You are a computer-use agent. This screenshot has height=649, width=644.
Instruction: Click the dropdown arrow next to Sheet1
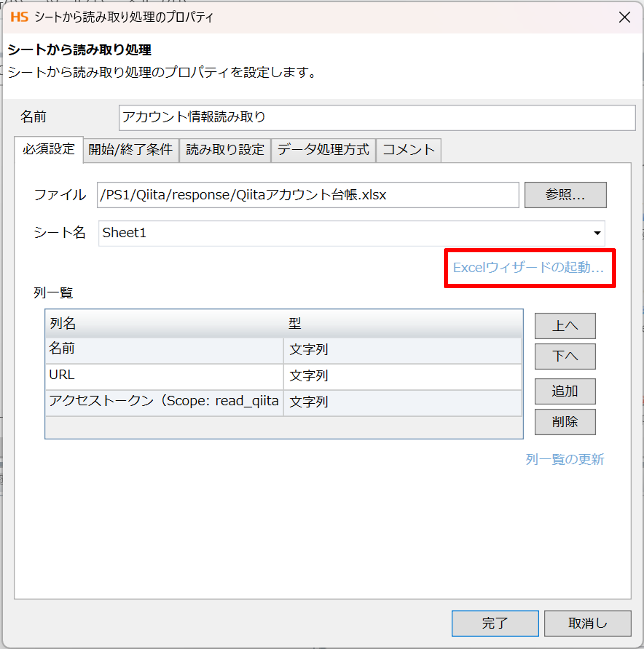tap(597, 233)
